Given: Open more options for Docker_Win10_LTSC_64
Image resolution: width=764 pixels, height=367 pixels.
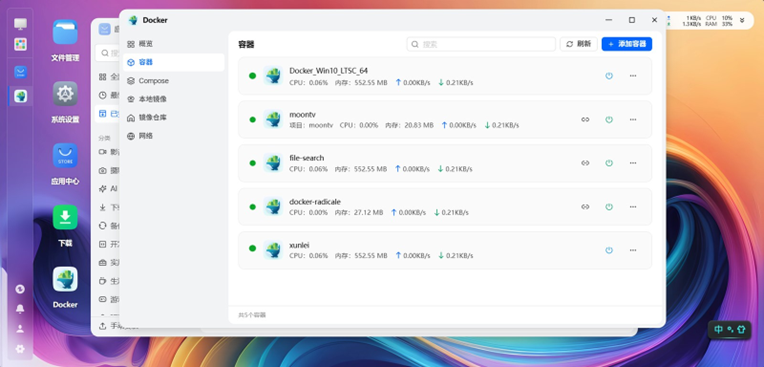Looking at the screenshot, I should point(633,76).
